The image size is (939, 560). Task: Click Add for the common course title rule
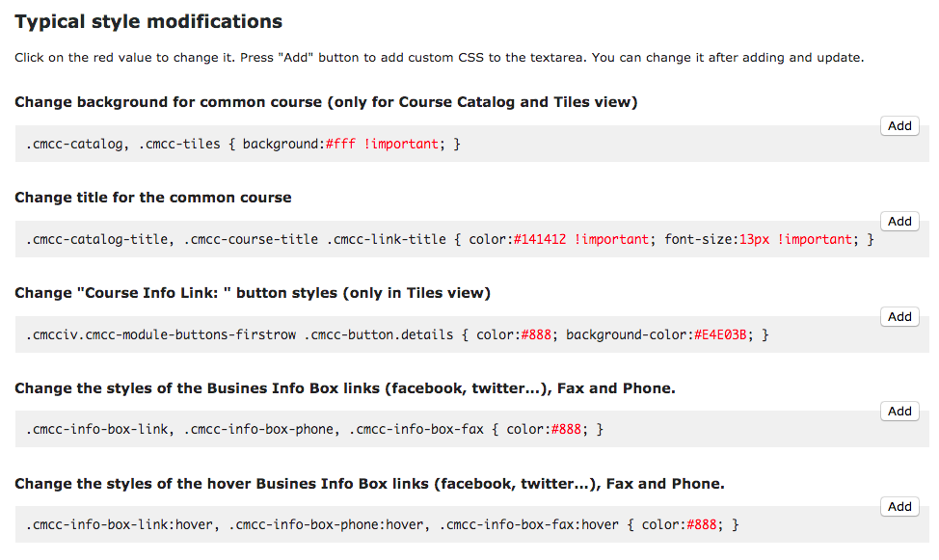point(899,221)
